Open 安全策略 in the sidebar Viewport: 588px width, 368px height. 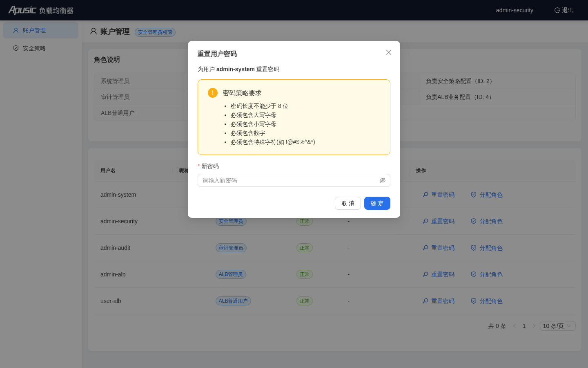[41, 48]
